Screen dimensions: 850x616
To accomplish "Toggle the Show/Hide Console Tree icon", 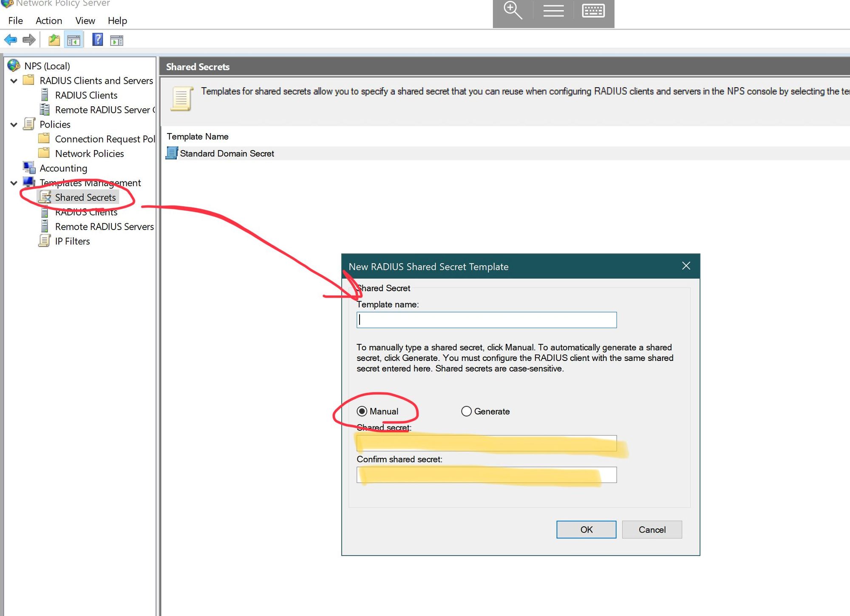I will tap(74, 40).
